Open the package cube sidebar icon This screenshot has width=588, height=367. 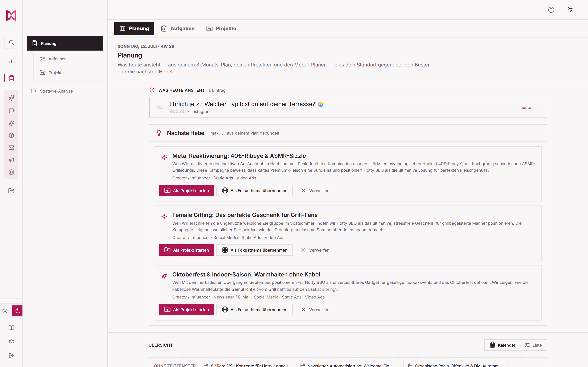tap(11, 135)
